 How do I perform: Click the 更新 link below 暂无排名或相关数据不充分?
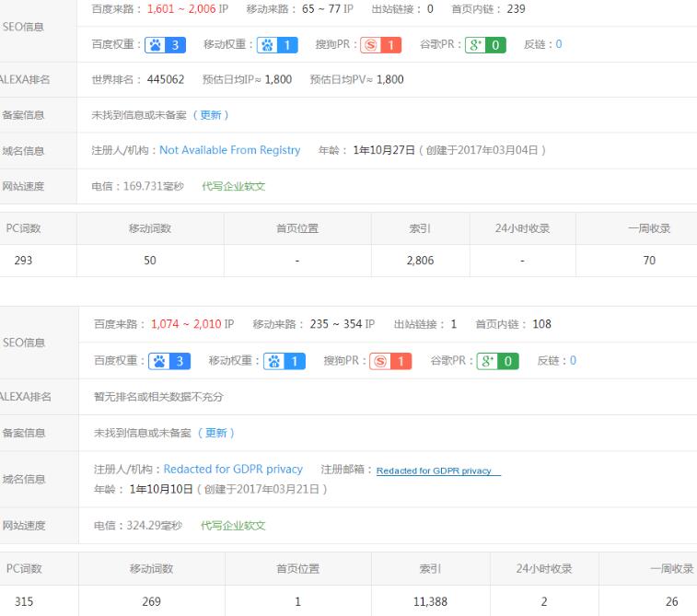tap(219, 433)
